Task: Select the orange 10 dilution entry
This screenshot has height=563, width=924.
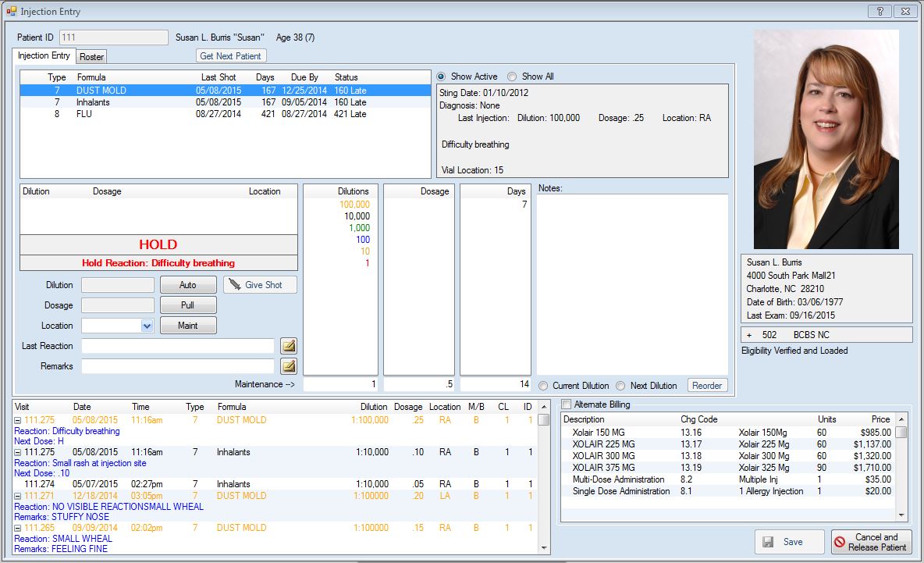Action: coord(365,251)
